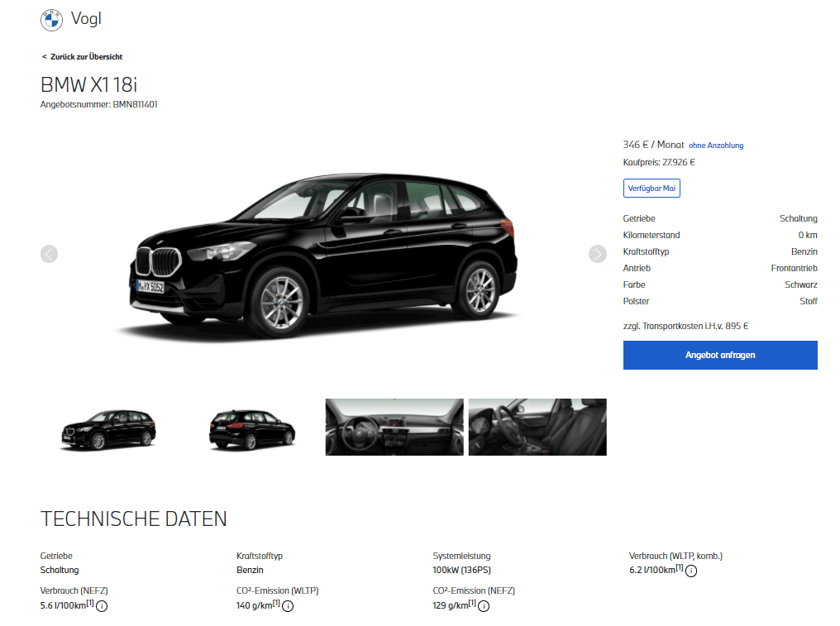The image size is (840, 626).
Task: Click the Vogl dealer name
Action: (x=86, y=19)
